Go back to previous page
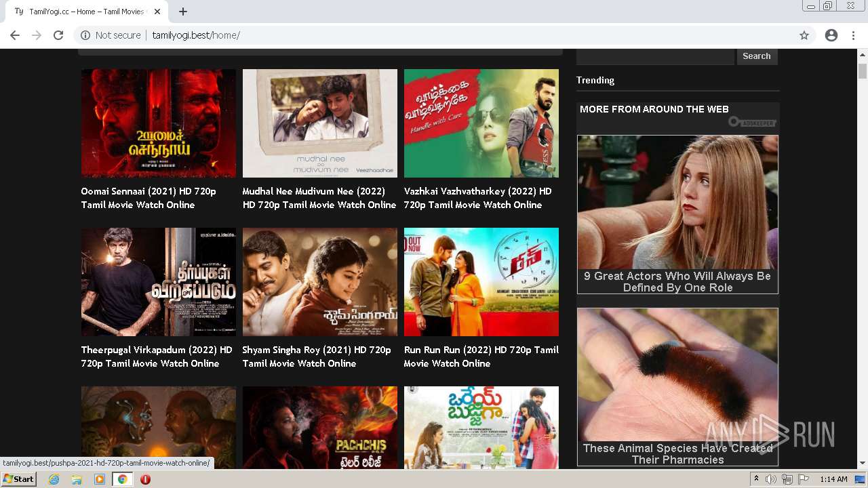This screenshot has width=868, height=488. click(15, 35)
